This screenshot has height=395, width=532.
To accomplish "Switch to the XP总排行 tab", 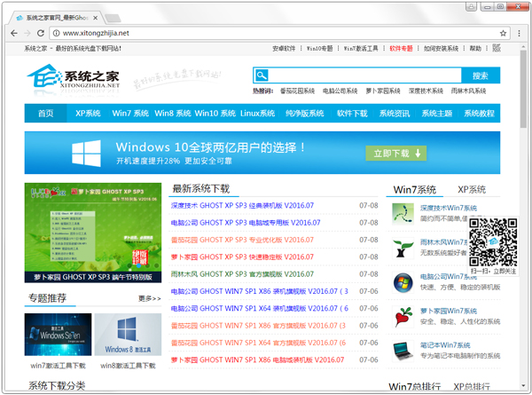I will click(472, 386).
